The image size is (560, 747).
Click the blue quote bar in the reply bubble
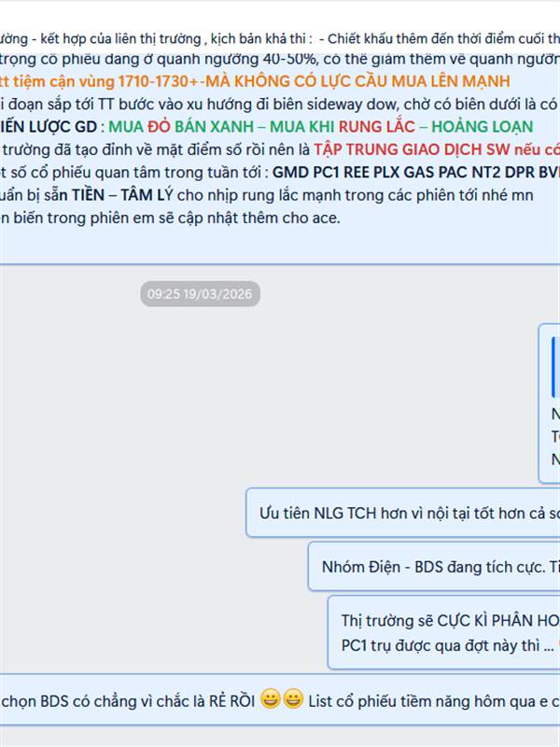[x=554, y=366]
